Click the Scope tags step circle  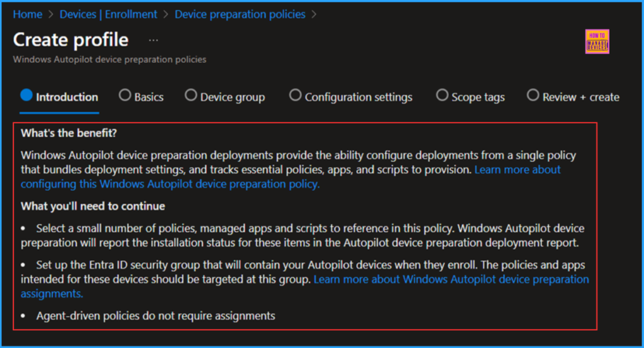pyautogui.click(x=442, y=95)
